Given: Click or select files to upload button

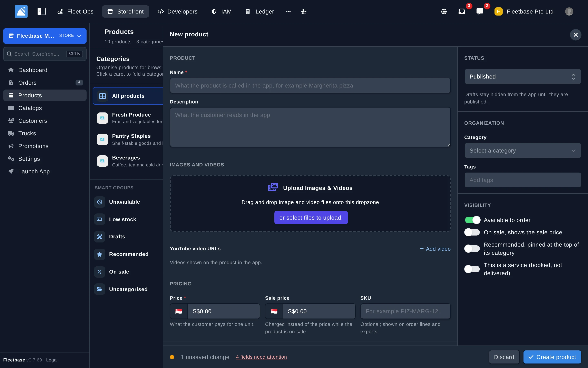Looking at the screenshot, I should click(x=311, y=218).
